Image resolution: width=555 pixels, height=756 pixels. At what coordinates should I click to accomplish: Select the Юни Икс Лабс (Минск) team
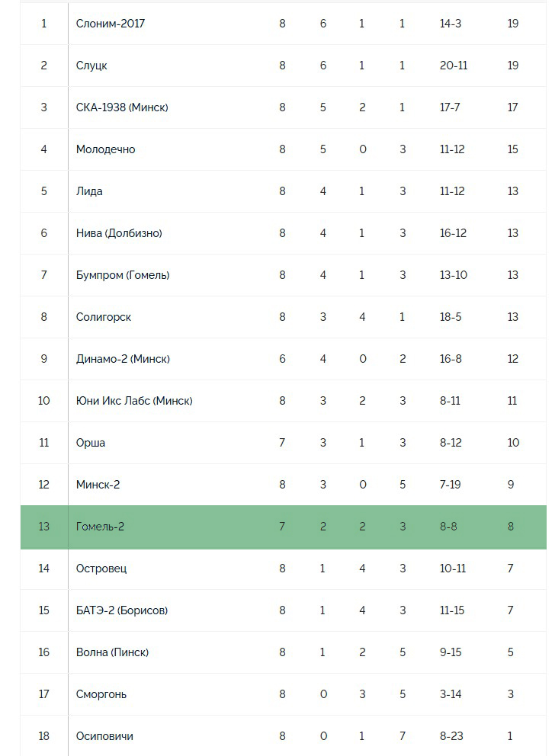click(x=134, y=401)
